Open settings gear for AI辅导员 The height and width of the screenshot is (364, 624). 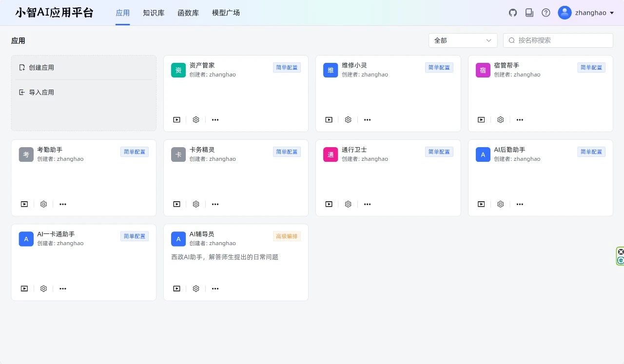196,289
